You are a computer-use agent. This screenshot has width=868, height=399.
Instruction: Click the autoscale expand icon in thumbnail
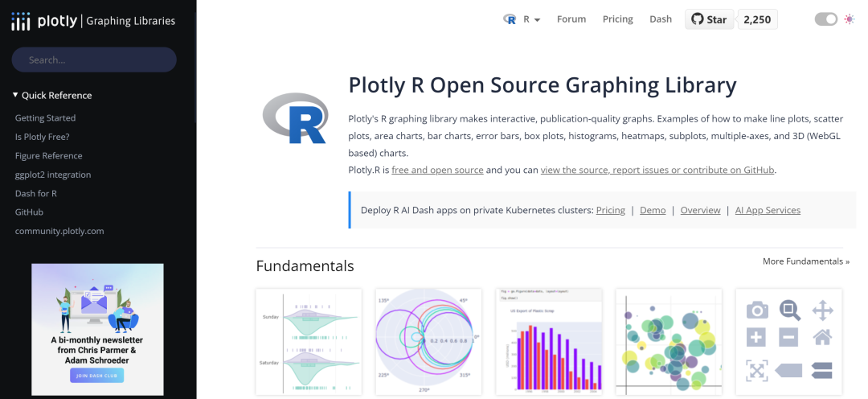(757, 370)
